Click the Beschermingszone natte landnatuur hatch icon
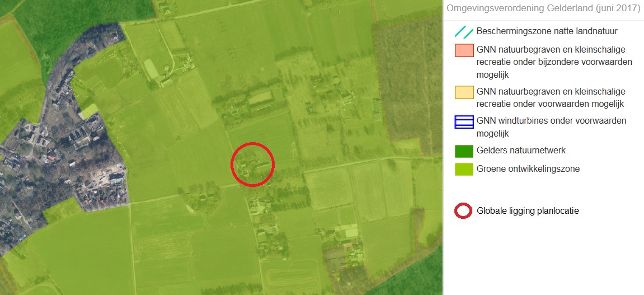This screenshot has height=295, width=644. (464, 32)
